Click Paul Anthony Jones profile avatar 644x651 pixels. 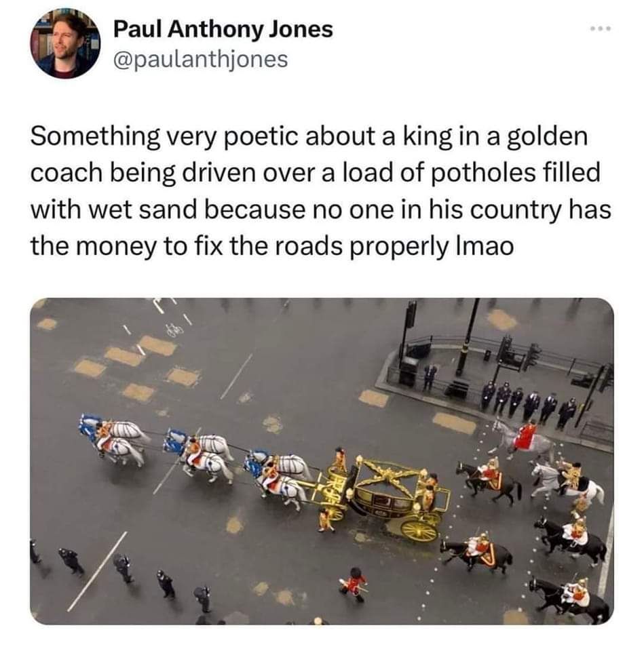65,43
